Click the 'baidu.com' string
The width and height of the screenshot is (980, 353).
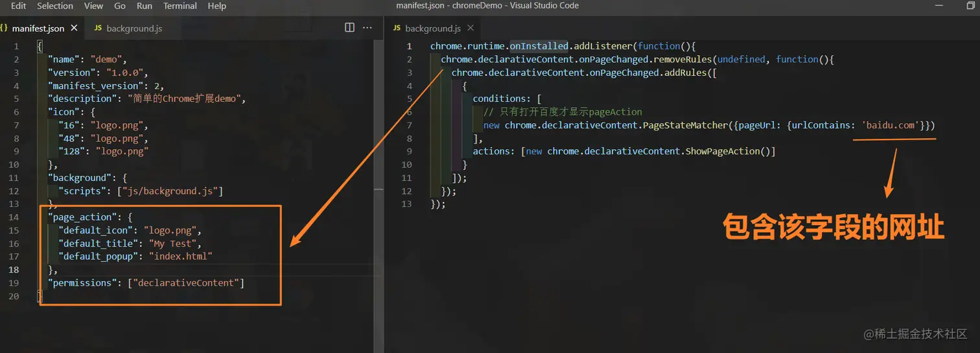click(890, 125)
